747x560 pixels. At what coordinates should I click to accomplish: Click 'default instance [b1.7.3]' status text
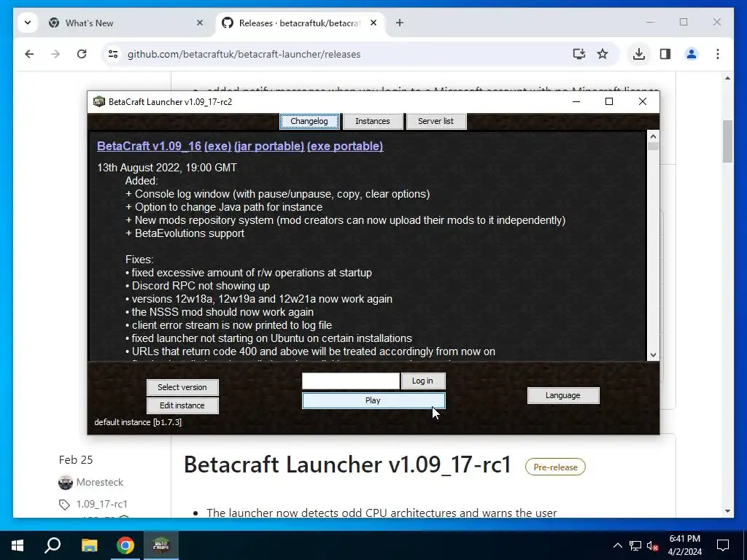click(138, 422)
